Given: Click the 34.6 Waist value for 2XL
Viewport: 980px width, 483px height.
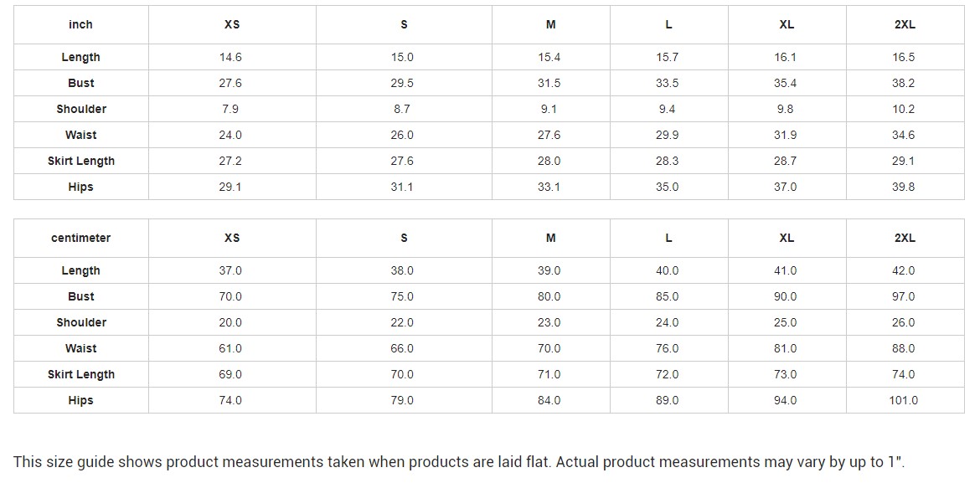Looking at the screenshot, I should pos(904,135).
